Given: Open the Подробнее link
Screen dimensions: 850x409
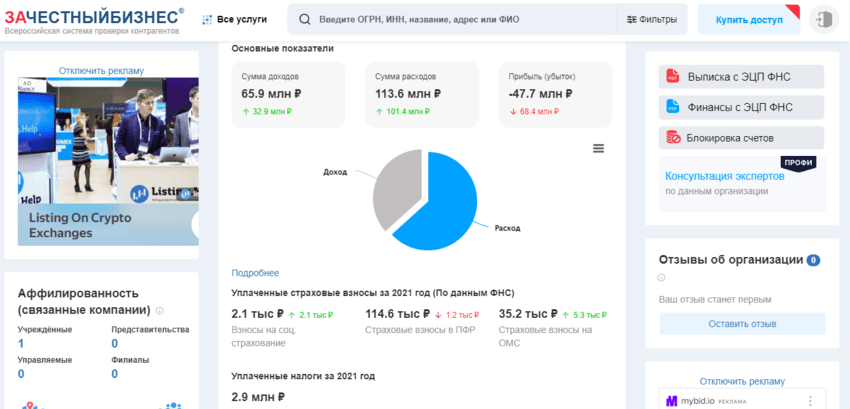Looking at the screenshot, I should (255, 273).
